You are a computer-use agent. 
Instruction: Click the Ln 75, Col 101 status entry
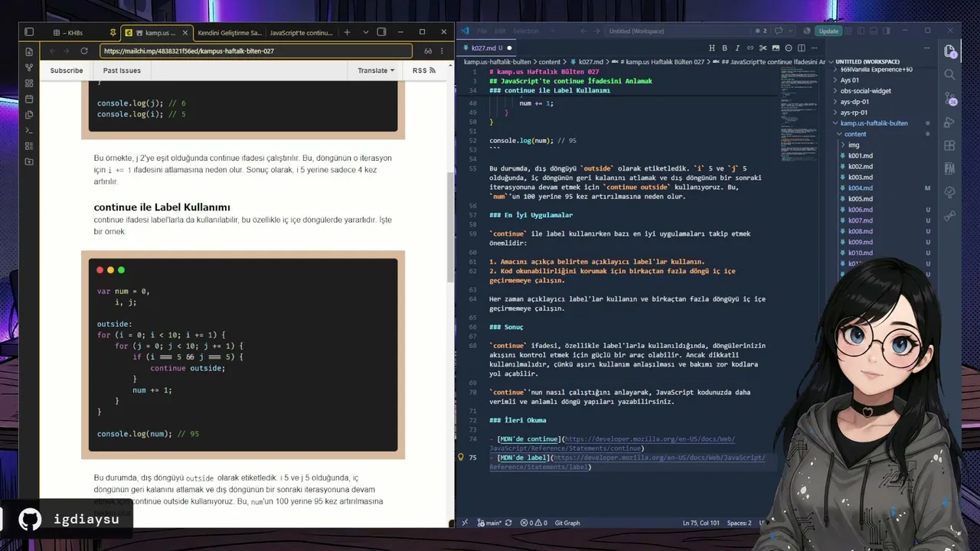(x=701, y=523)
